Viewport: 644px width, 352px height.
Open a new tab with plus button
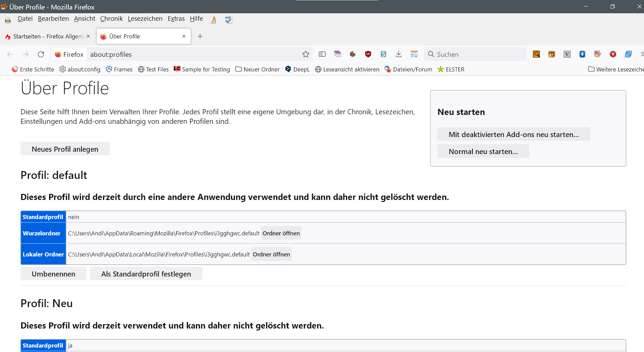coord(200,36)
